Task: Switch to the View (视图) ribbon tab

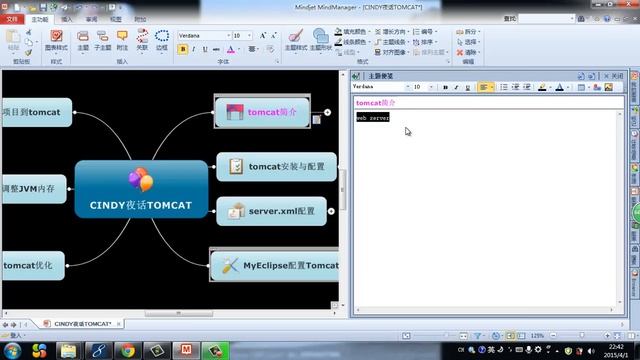Action: [x=116, y=19]
